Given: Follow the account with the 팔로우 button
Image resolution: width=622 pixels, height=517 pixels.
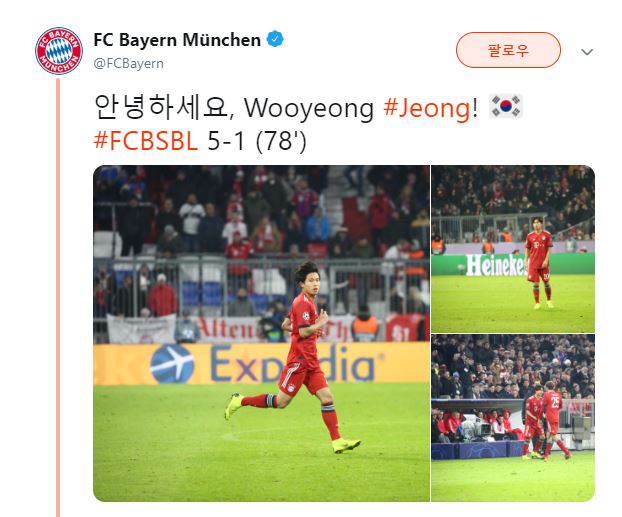Looking at the screenshot, I should coord(508,50).
